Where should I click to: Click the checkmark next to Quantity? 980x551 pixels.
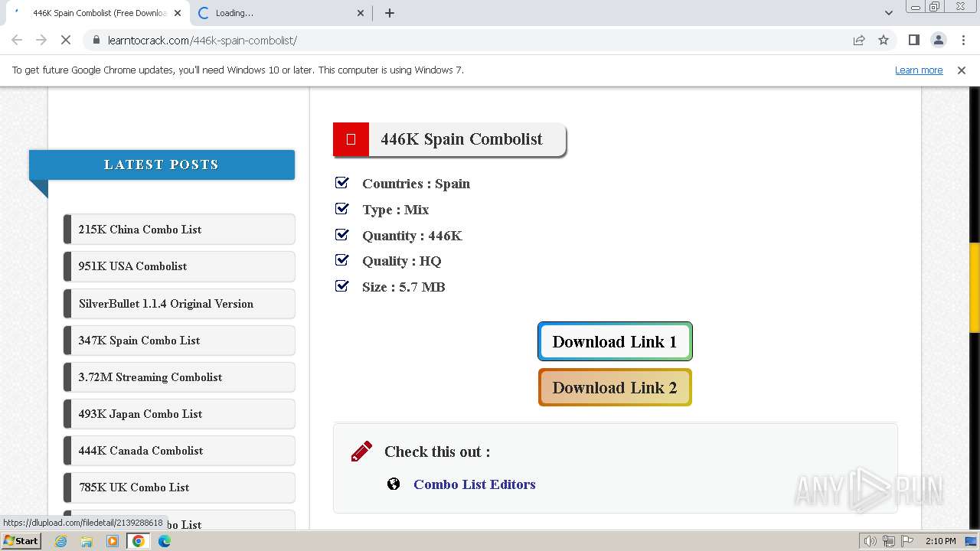pyautogui.click(x=342, y=234)
